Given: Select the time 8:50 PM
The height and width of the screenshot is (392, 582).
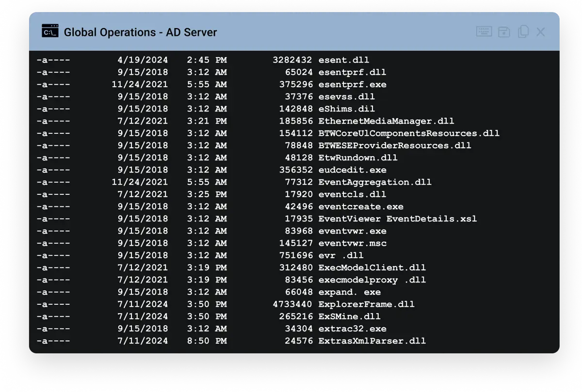Looking at the screenshot, I should (207, 341).
